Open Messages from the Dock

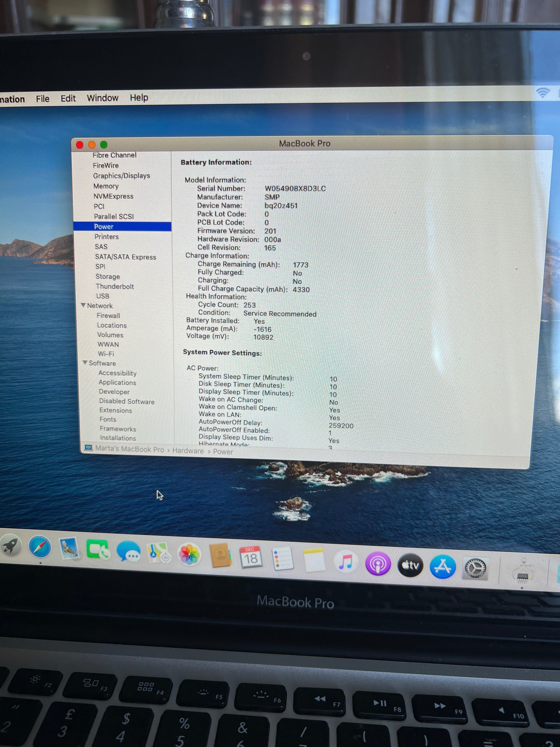tap(128, 551)
